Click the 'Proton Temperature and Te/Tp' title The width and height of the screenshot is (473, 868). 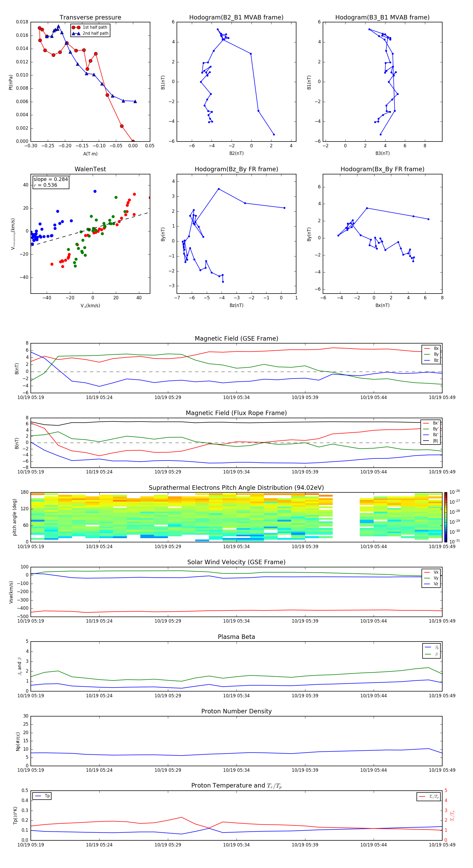pos(236,786)
